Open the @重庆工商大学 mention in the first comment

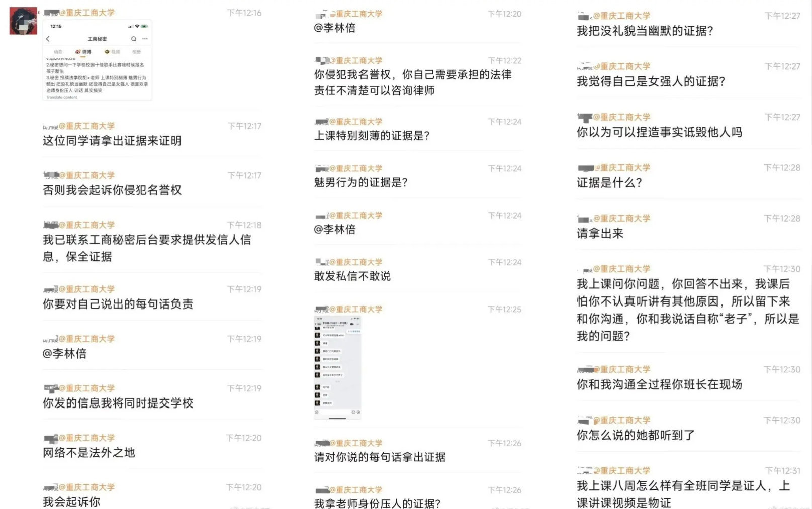point(88,13)
